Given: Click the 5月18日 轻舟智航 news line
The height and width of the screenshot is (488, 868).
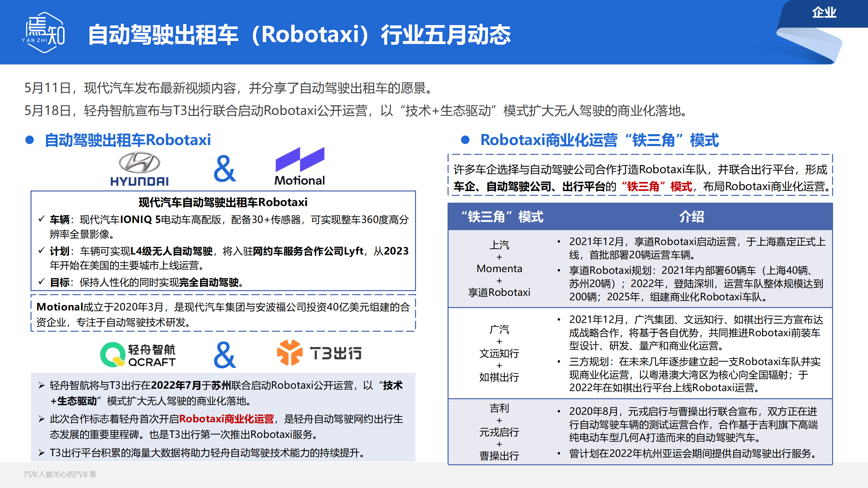Looking at the screenshot, I should 357,110.
